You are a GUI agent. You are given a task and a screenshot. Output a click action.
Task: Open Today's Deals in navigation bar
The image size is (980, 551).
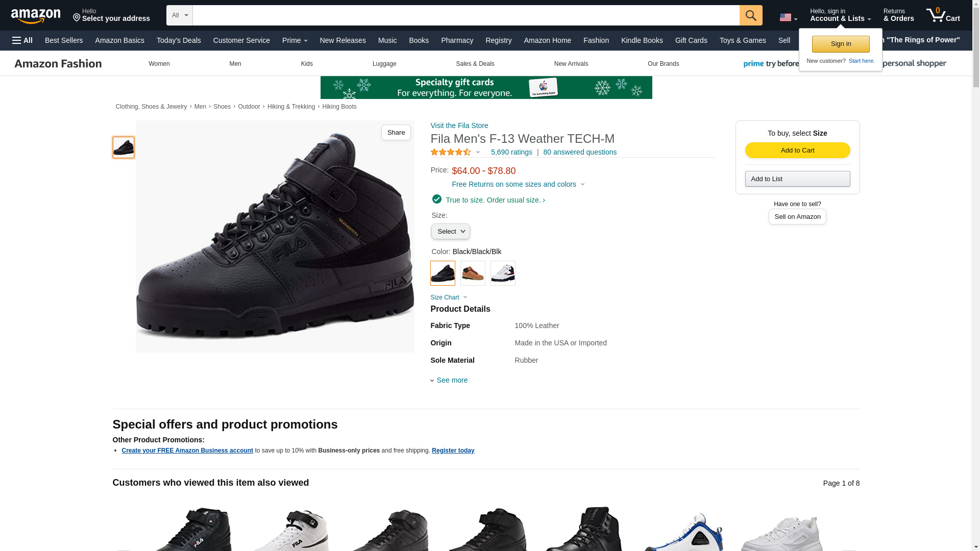point(179,40)
